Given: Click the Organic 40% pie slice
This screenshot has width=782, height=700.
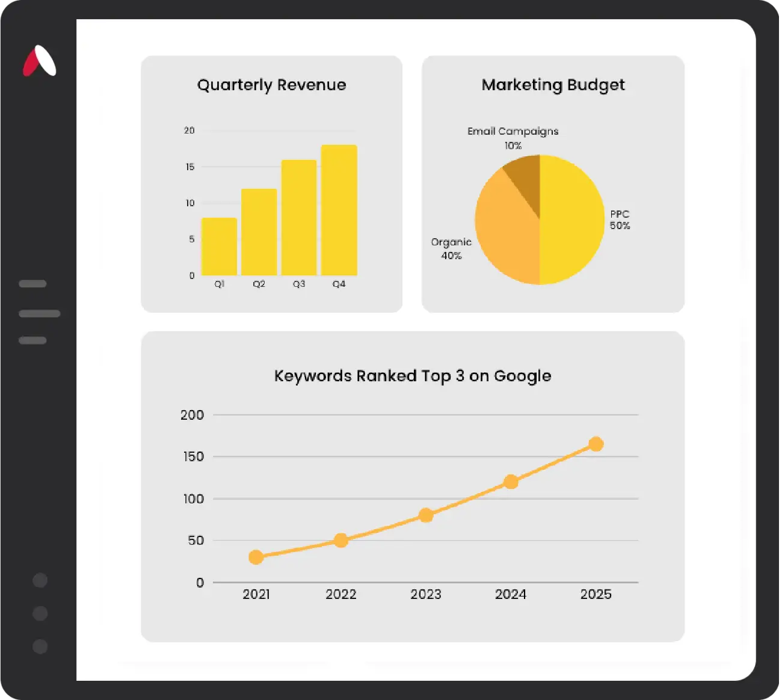Looking at the screenshot, I should tap(504, 235).
